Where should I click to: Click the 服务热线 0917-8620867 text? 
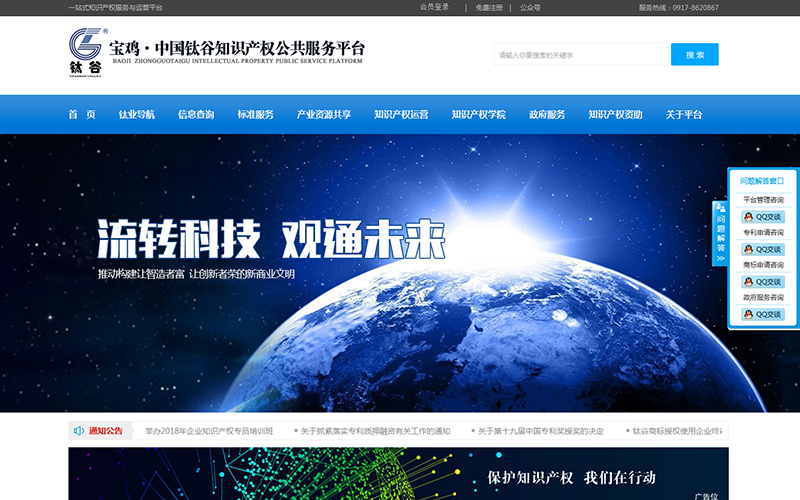point(679,8)
